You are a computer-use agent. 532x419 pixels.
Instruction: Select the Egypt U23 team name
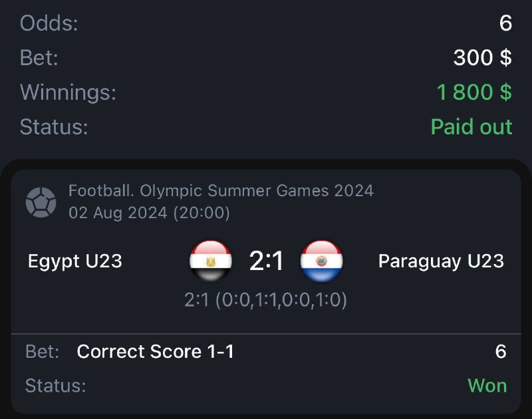75,261
